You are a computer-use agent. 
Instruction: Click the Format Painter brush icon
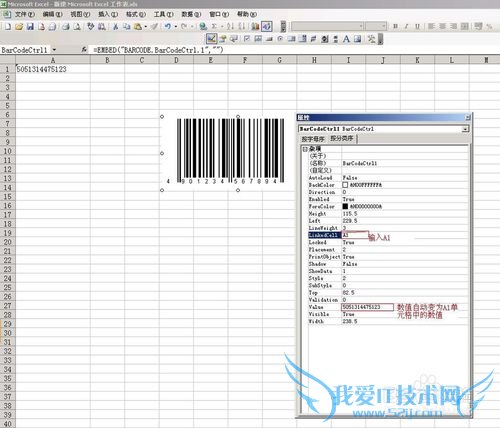tap(154, 27)
